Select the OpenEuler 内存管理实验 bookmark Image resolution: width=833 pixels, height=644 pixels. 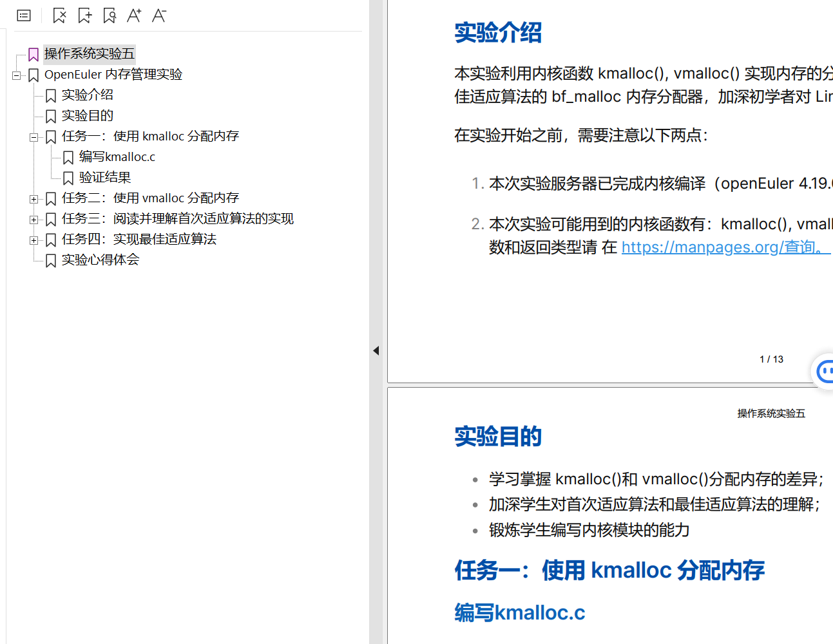coord(113,75)
